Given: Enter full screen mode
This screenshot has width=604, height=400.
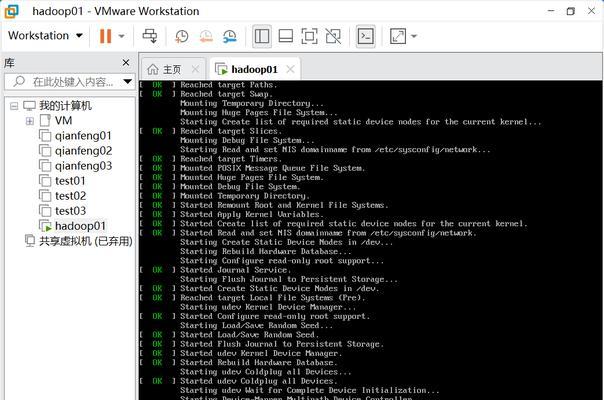Looking at the screenshot, I should click(x=309, y=36).
